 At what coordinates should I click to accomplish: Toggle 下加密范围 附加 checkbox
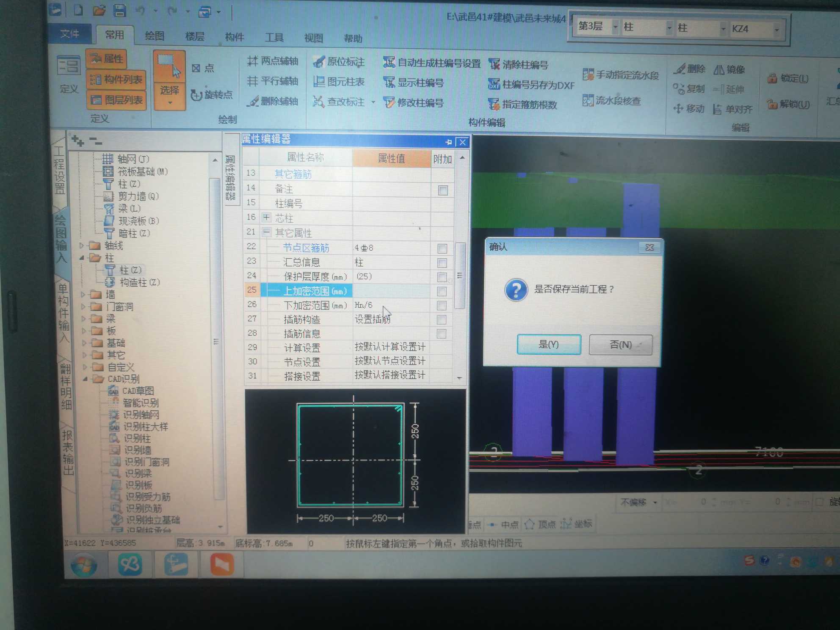coord(442,306)
